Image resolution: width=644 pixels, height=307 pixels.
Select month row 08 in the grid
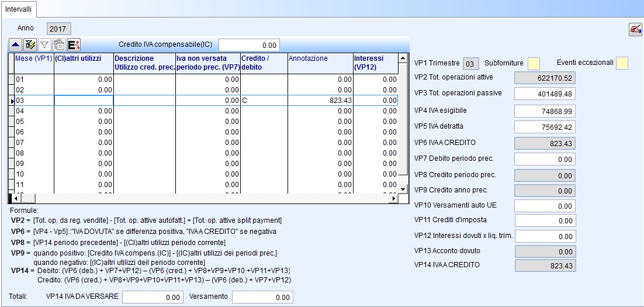pyautogui.click(x=203, y=153)
